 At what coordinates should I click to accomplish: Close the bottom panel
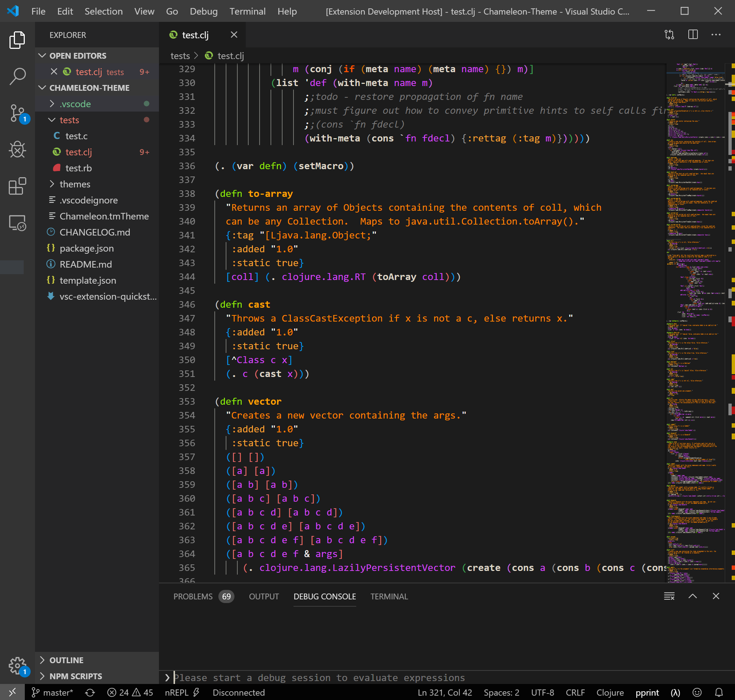pos(716,596)
